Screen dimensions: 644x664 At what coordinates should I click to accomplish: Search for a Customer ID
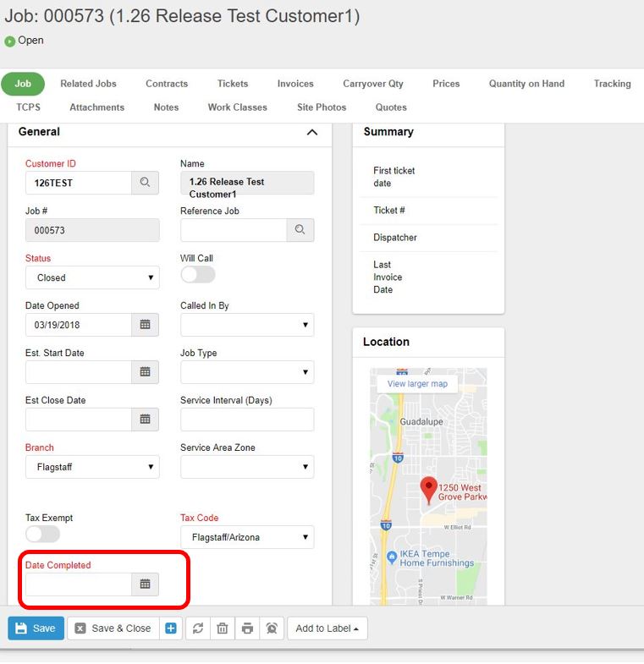pyautogui.click(x=145, y=183)
